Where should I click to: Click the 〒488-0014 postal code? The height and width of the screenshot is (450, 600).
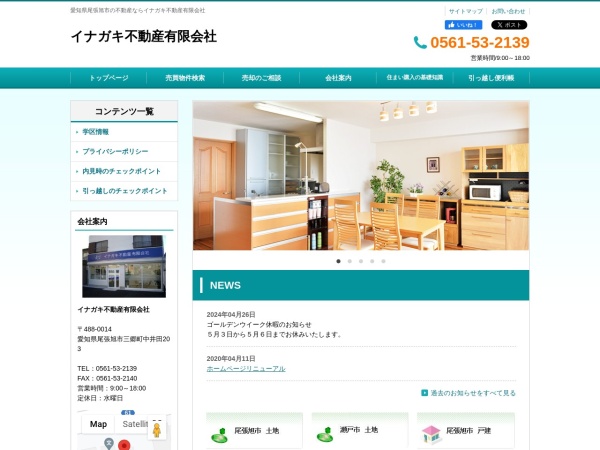point(95,329)
